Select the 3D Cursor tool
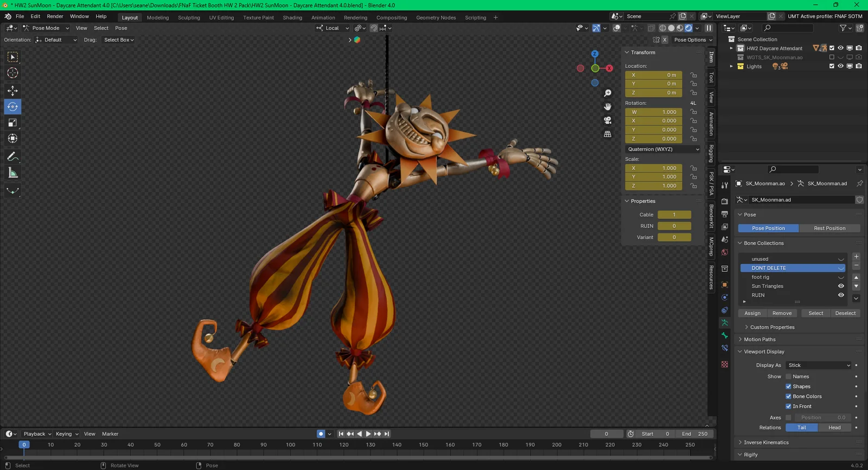Screen dimensions: 868x470 [12, 73]
